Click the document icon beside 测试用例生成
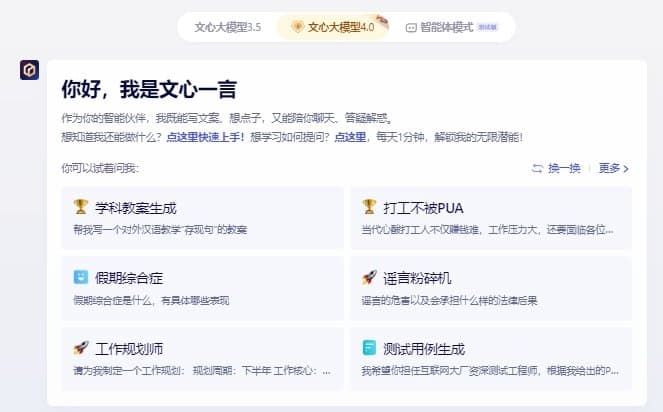Screen dimensions: 663x412 point(369,348)
